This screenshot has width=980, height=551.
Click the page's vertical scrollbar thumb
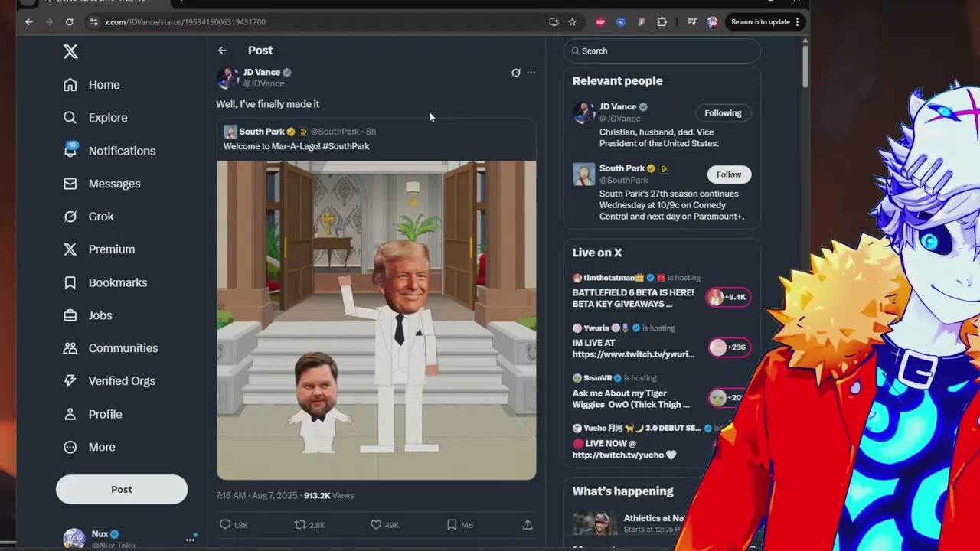[x=805, y=65]
